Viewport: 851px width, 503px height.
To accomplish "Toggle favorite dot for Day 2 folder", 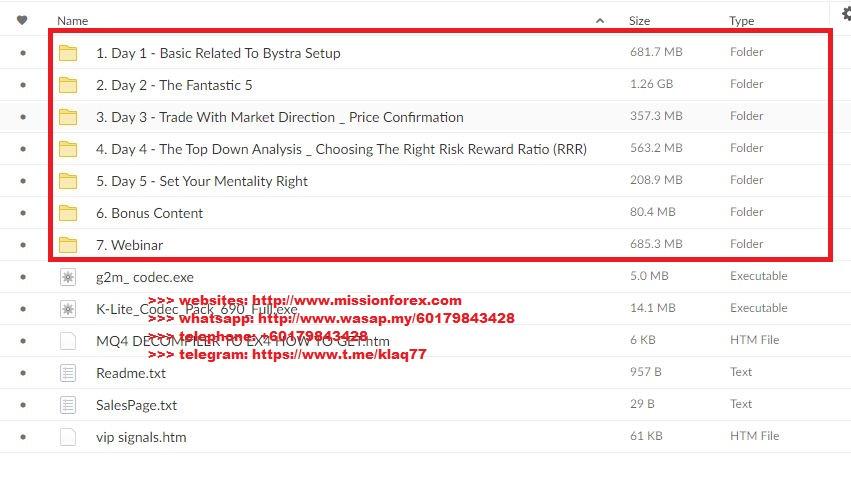I will pyautogui.click(x=23, y=85).
